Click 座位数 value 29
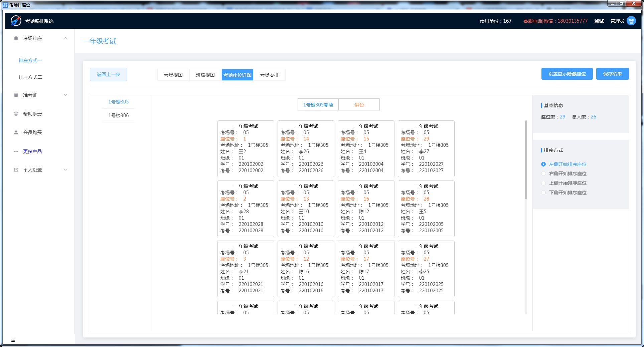 tap(562, 117)
